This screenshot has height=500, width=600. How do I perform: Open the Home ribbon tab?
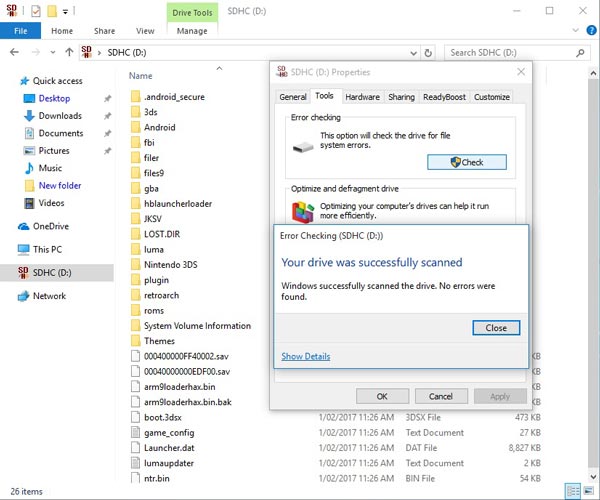click(x=62, y=31)
